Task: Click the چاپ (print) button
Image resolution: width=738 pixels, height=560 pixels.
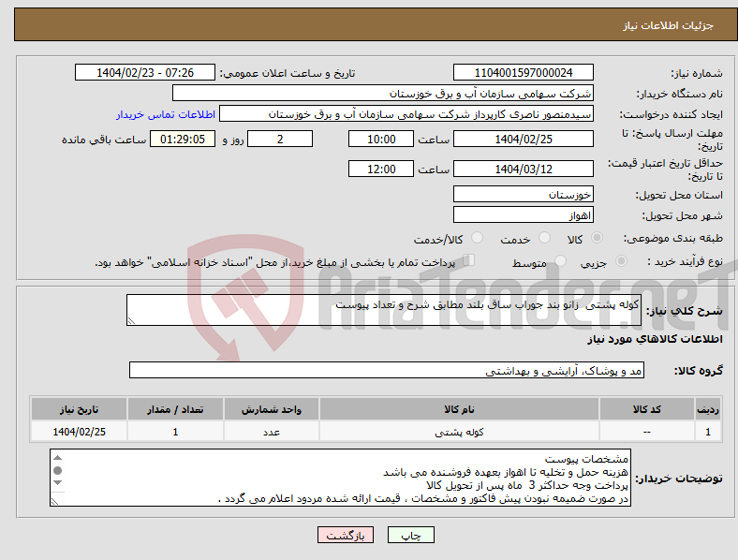Action: pos(410,535)
